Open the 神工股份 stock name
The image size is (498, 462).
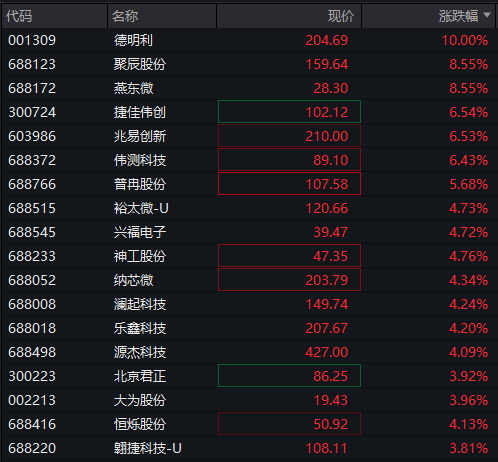pyautogui.click(x=140, y=256)
